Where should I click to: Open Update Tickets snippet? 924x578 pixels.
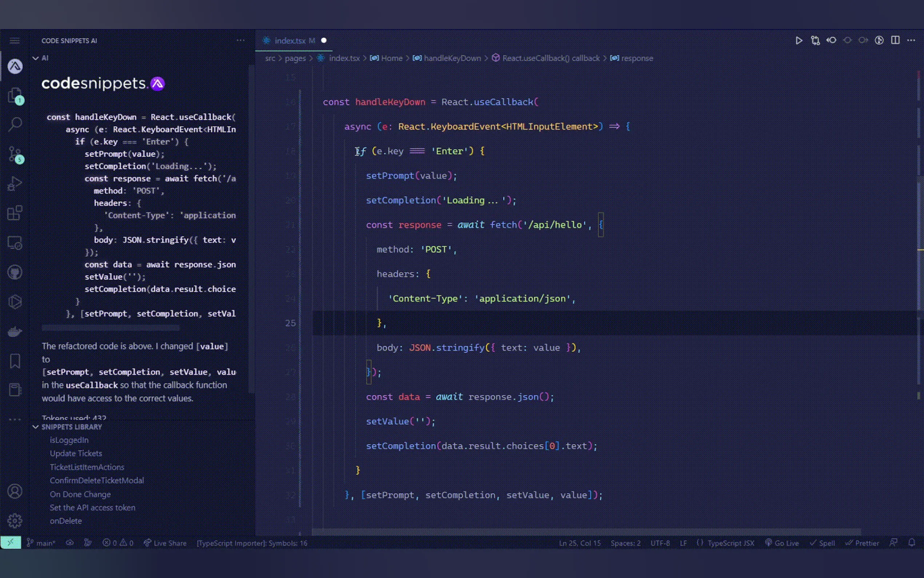pos(76,454)
